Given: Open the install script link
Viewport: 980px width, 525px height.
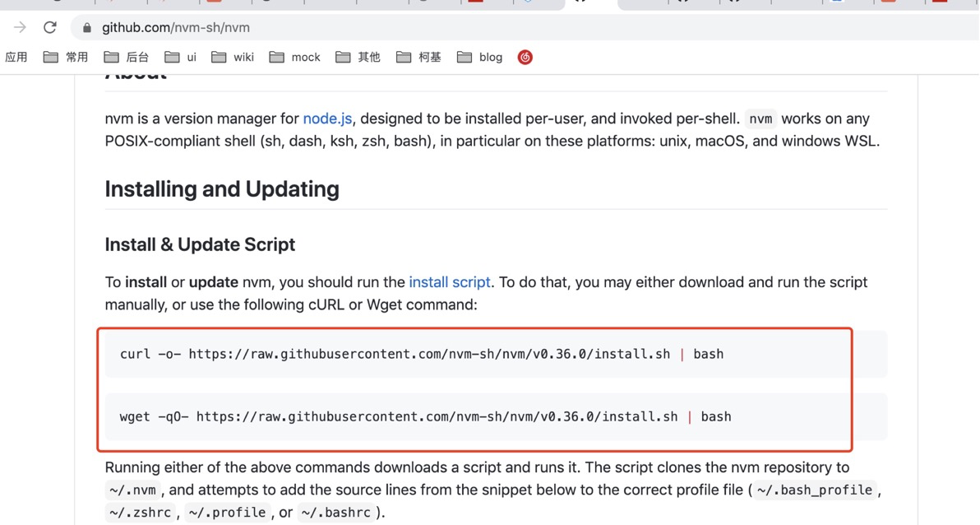Looking at the screenshot, I should (449, 281).
